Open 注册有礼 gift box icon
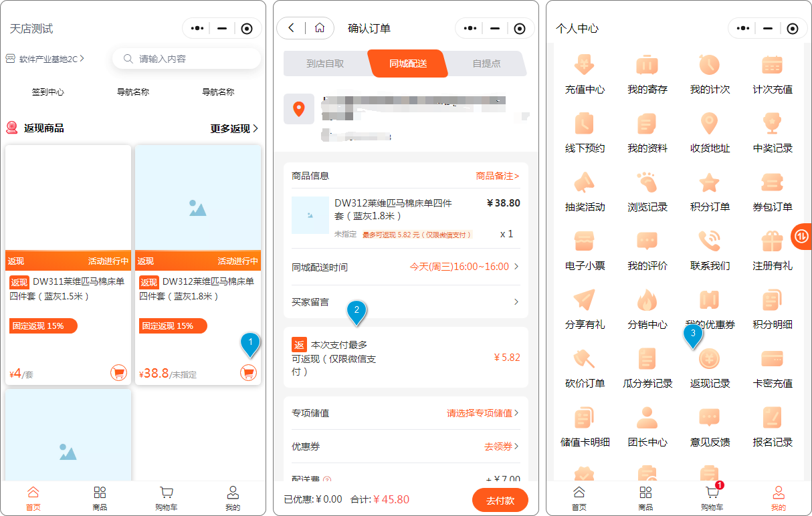The height and width of the screenshot is (516, 812). tap(772, 242)
